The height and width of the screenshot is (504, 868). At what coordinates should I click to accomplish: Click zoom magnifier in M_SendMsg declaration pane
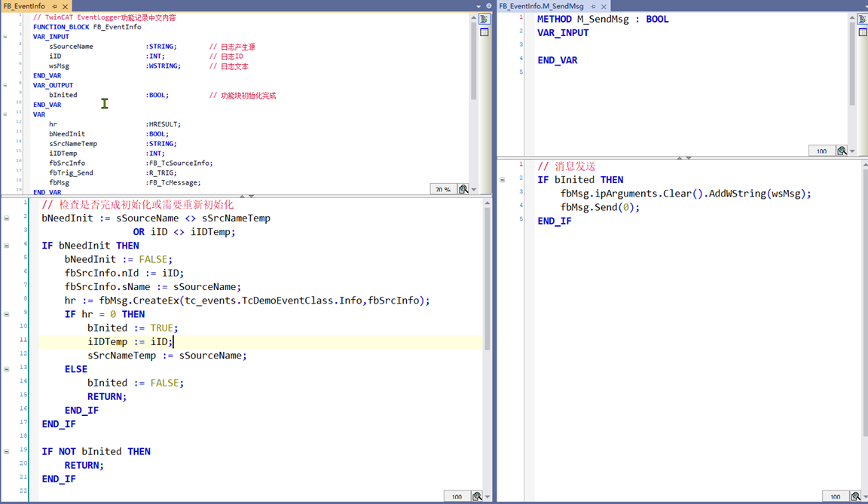coord(842,151)
